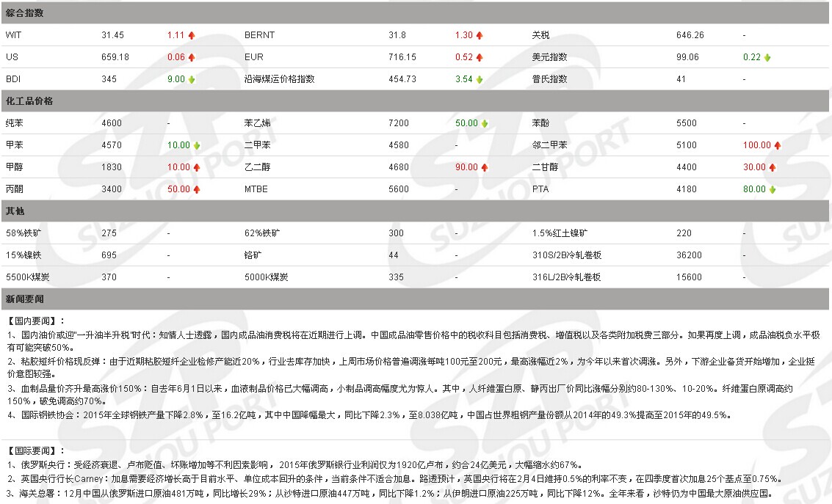This screenshot has height=504, width=832.
Task: Click the up arrow next to BERNT 1.30
Action: coord(479,35)
